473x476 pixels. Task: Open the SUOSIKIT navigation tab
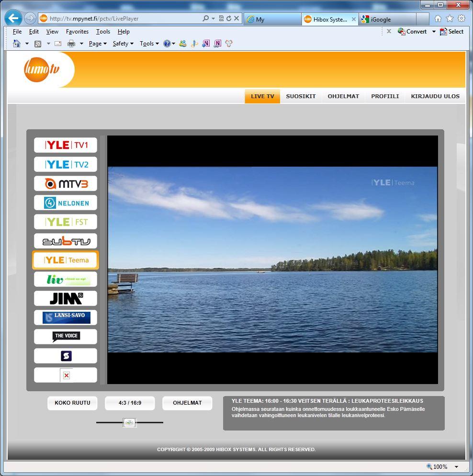click(301, 96)
